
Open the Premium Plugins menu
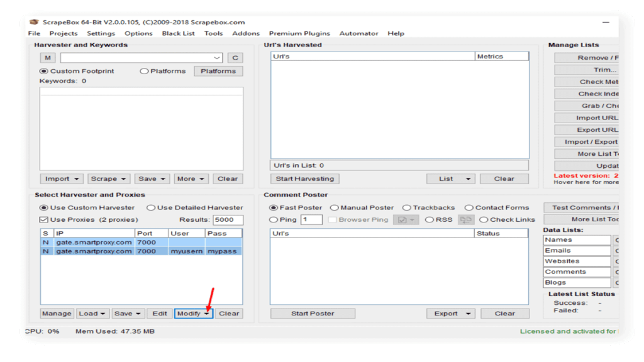[x=299, y=33]
